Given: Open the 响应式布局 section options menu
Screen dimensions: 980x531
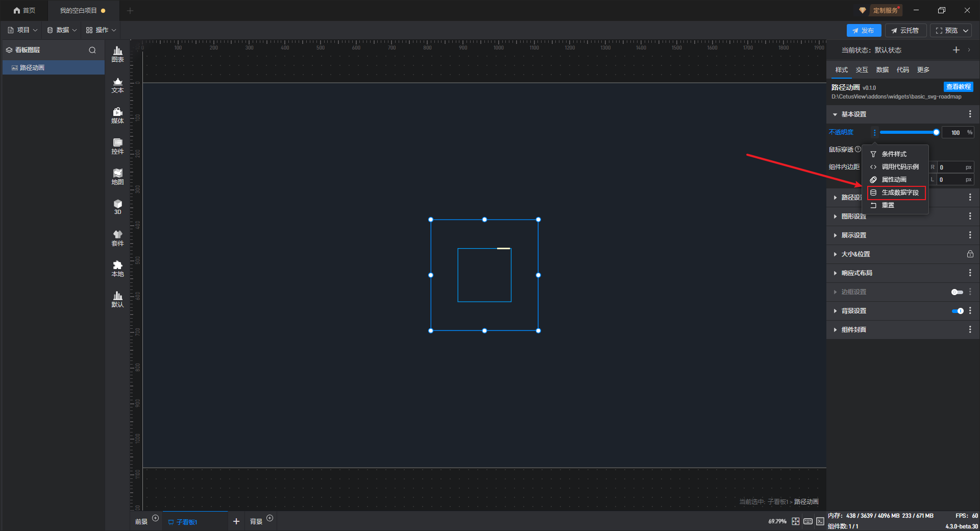Looking at the screenshot, I should pos(970,273).
